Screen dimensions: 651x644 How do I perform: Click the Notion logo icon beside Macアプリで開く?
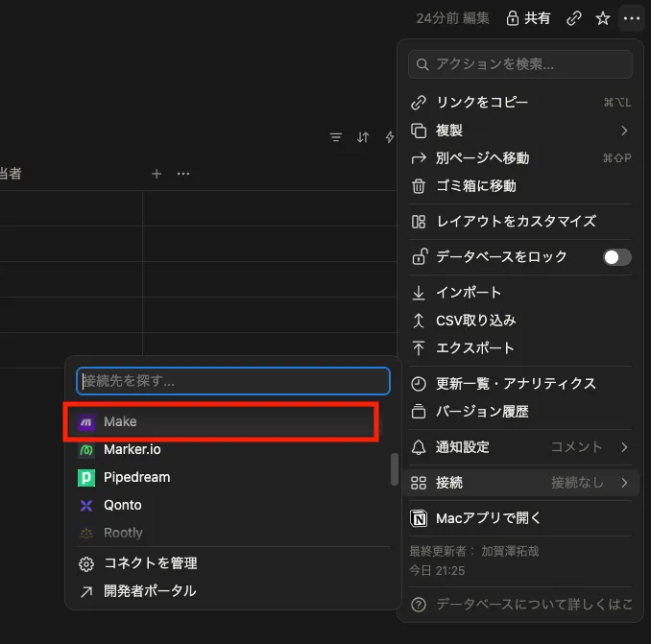pos(419,518)
